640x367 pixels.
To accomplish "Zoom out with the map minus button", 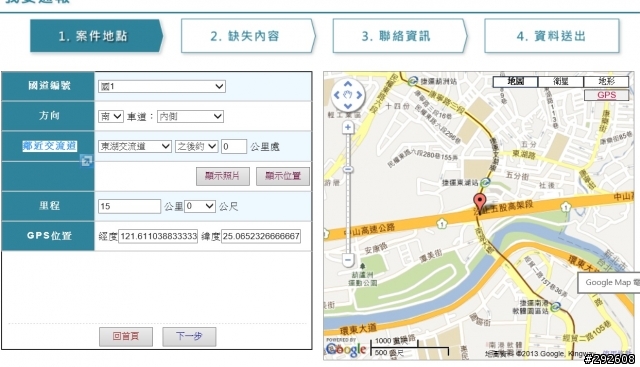I will 348,260.
